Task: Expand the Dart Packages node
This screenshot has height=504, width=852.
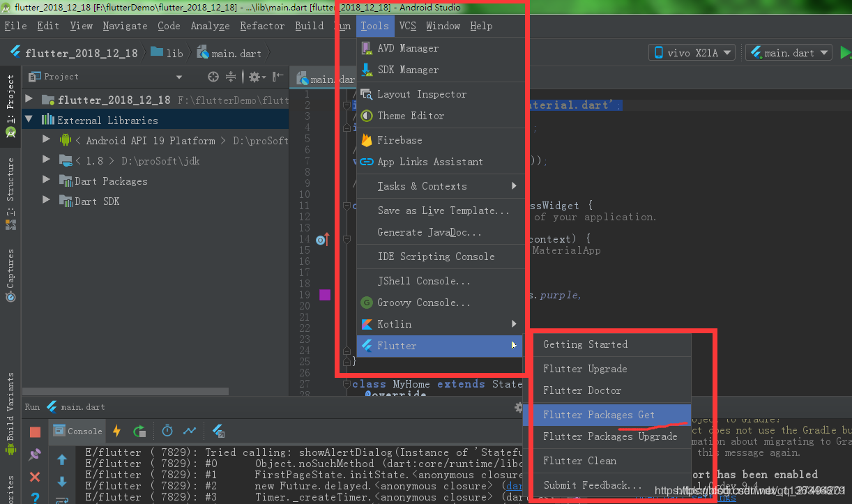Action: pyautogui.click(x=46, y=181)
